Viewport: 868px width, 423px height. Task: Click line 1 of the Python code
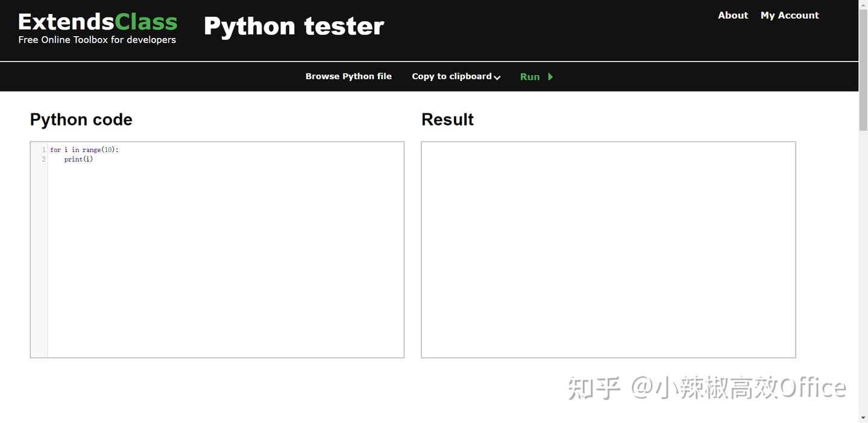(x=84, y=149)
